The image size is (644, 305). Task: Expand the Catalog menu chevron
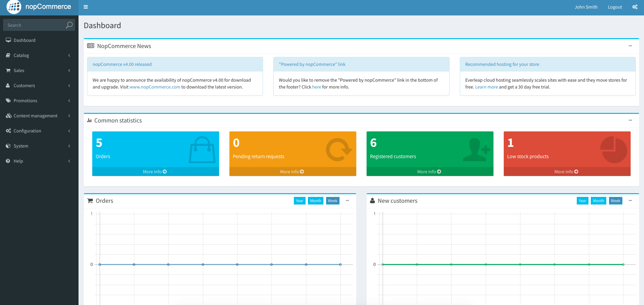pyautogui.click(x=69, y=55)
